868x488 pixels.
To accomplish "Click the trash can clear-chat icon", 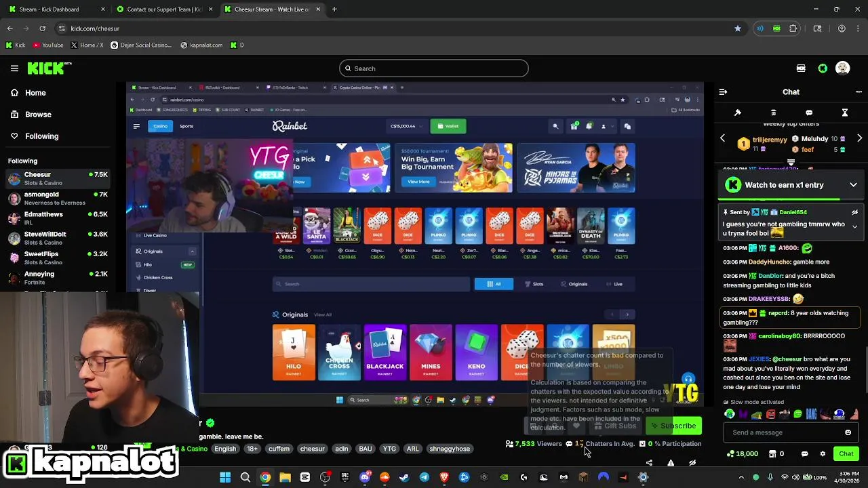I will 773,113.
